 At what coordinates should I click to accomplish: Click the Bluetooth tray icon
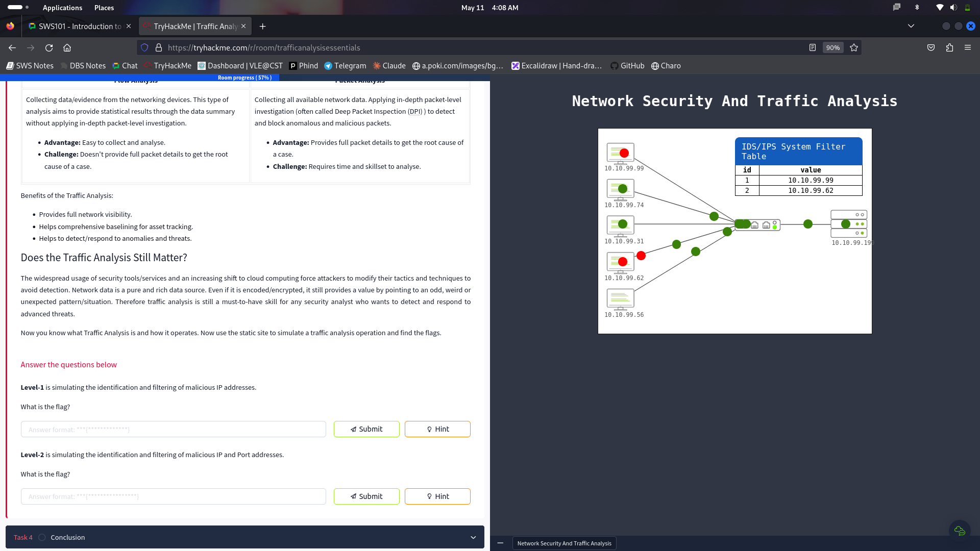(917, 7)
